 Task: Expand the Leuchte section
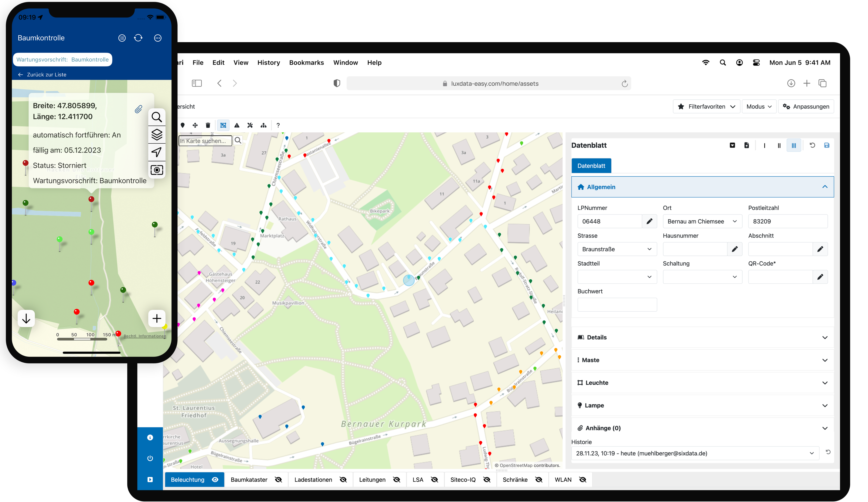(x=702, y=383)
